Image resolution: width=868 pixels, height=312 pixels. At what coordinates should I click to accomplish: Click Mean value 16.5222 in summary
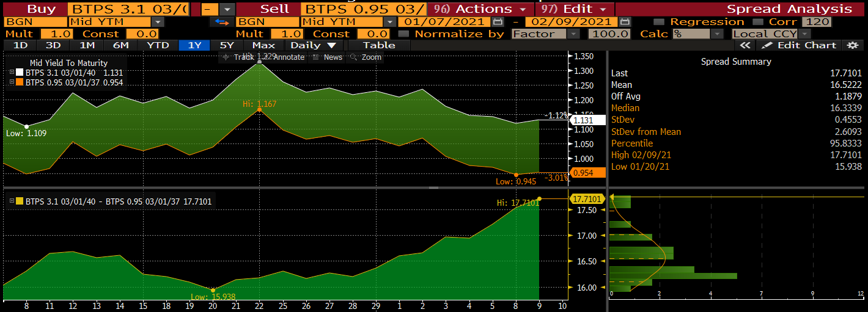(x=845, y=85)
